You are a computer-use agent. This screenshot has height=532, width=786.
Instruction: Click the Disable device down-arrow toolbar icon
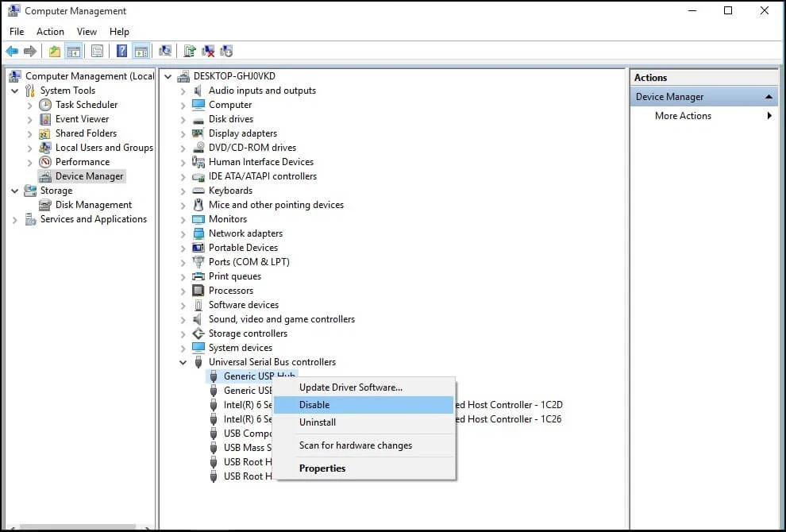[226, 52]
